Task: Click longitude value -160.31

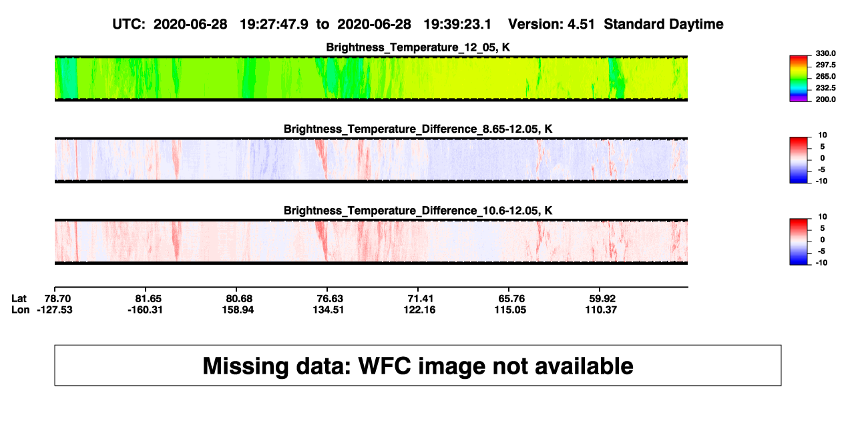Action: (x=146, y=310)
